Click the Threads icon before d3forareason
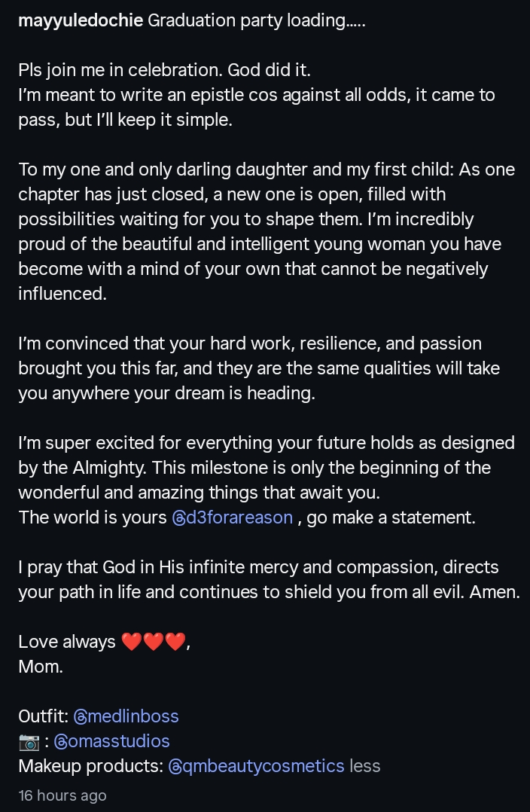Screen dimensions: 530x812 tap(179, 518)
